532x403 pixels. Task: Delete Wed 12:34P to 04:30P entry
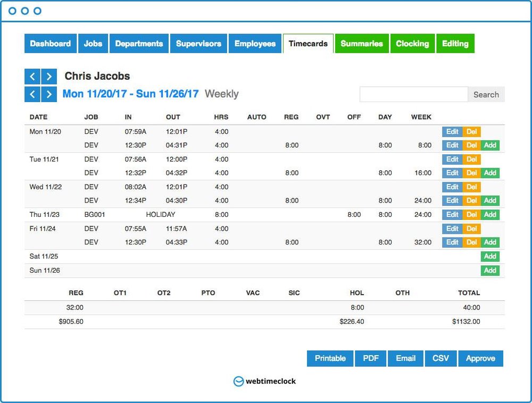click(x=471, y=200)
